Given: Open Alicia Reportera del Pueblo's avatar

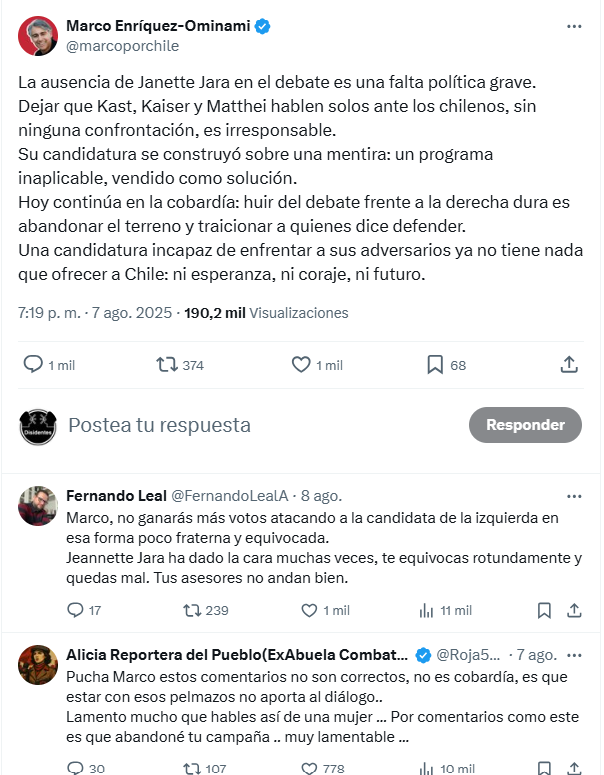Looking at the screenshot, I should (38, 665).
